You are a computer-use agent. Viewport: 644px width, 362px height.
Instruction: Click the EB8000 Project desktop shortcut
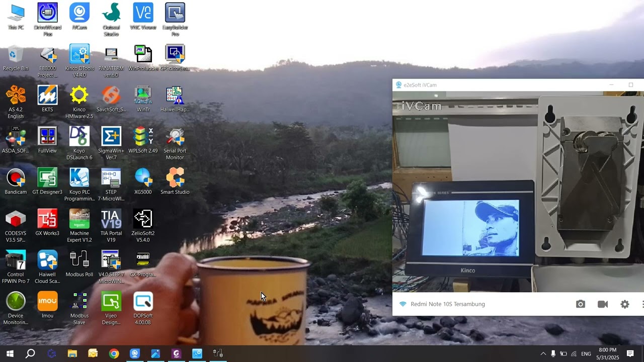click(x=47, y=61)
